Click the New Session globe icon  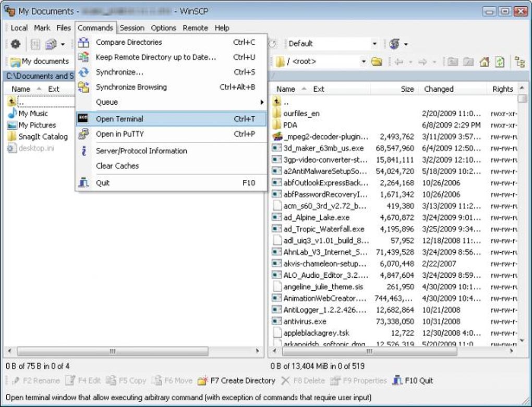pyautogui.click(x=395, y=44)
